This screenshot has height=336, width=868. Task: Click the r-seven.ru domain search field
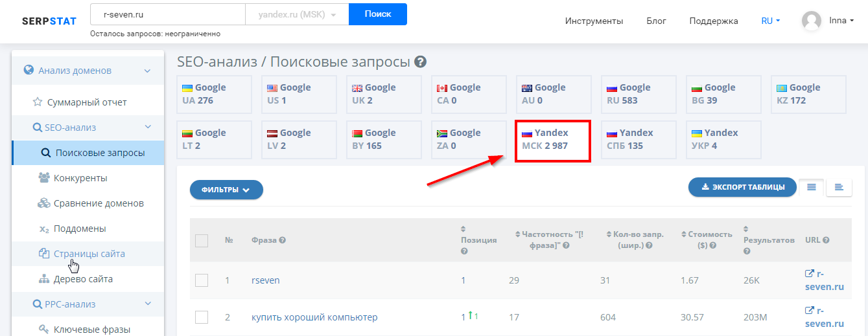pyautogui.click(x=167, y=14)
